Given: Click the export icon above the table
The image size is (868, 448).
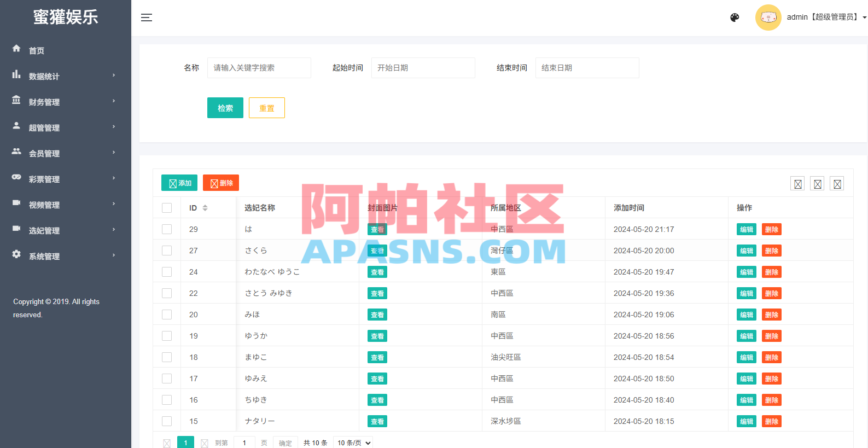Looking at the screenshot, I should click(x=817, y=184).
